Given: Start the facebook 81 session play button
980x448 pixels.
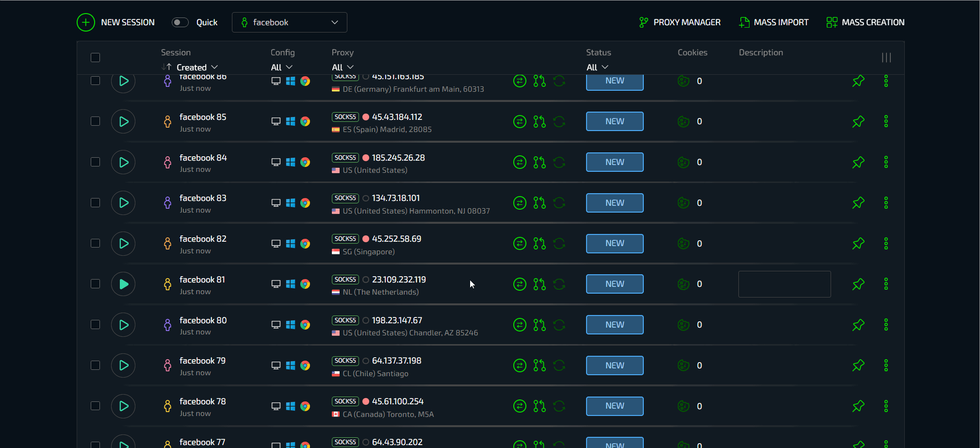Looking at the screenshot, I should 123,284.
